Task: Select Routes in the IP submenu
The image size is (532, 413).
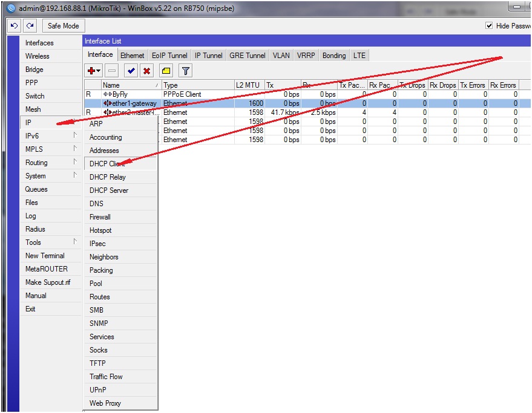Action: [x=120, y=297]
